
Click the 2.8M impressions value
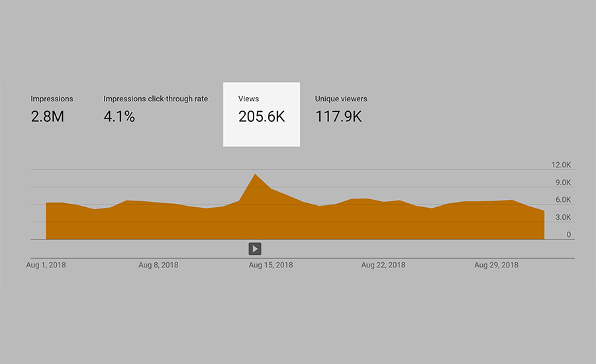48,117
